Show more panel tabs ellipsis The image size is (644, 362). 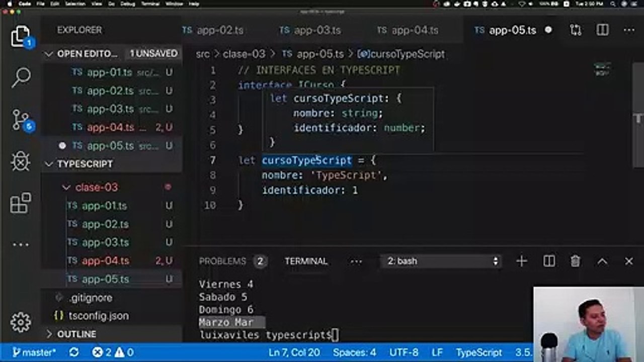[x=356, y=261]
